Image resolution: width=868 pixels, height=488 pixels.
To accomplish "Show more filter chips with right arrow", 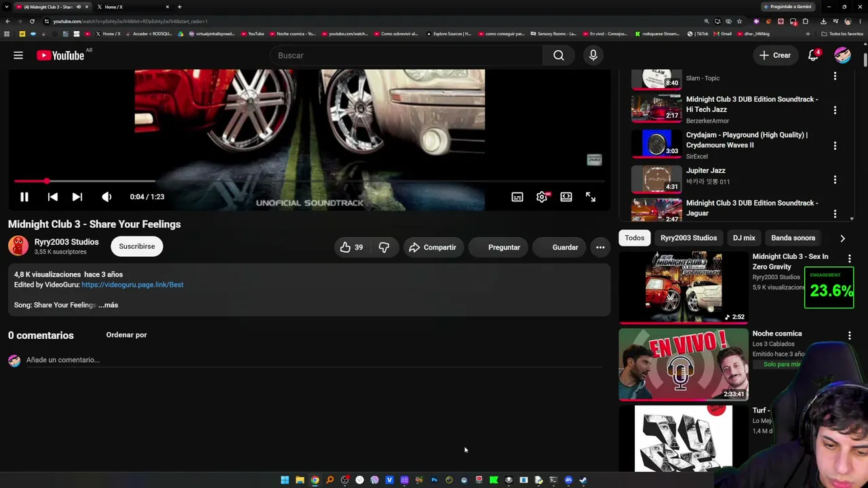I will [842, 239].
